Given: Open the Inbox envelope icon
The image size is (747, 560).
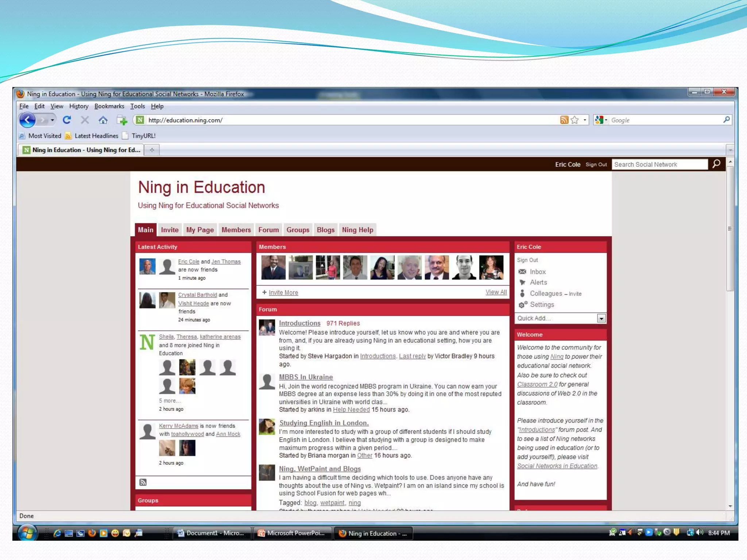Looking at the screenshot, I should coord(522,272).
